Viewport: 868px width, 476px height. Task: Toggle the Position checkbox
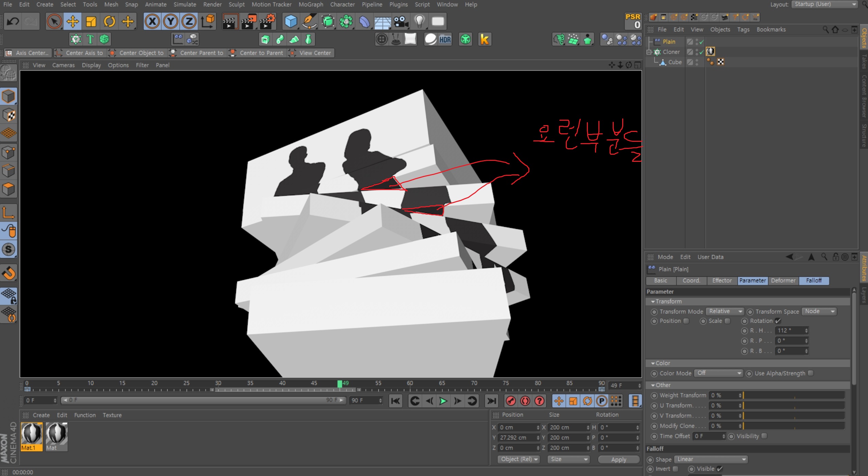pos(686,321)
